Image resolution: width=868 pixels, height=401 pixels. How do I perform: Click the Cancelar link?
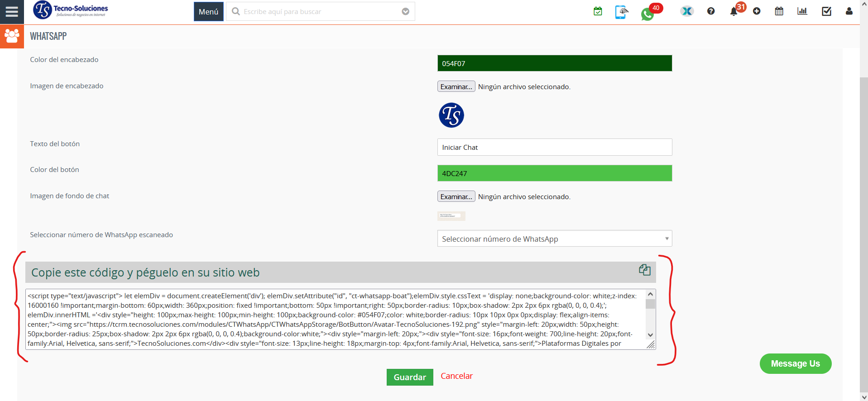click(x=456, y=376)
